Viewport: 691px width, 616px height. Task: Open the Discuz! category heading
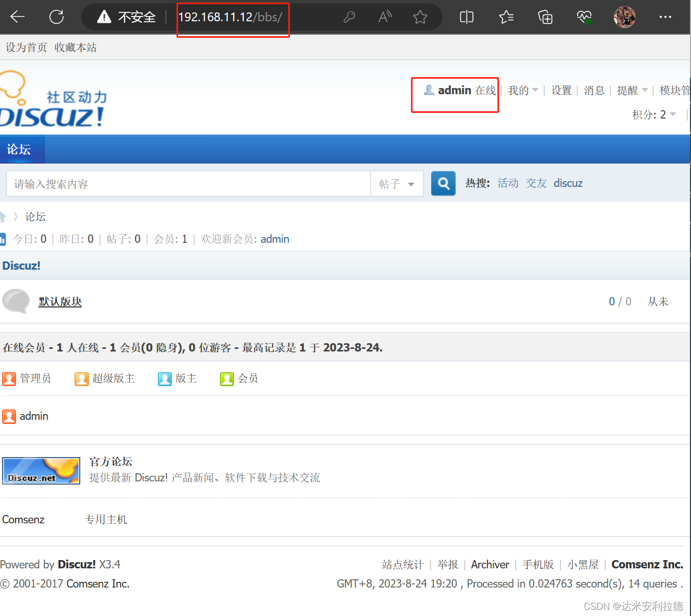21,266
